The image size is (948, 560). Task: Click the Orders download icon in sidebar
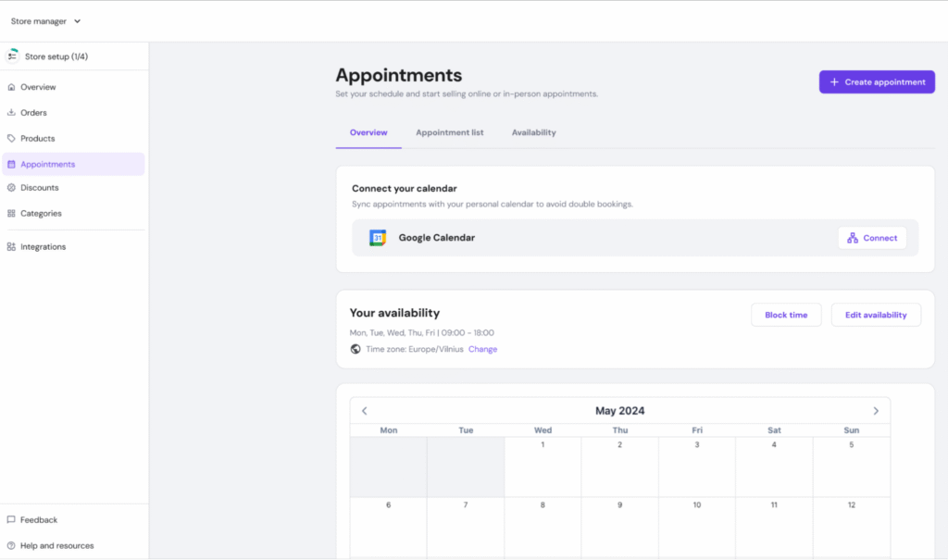pos(11,113)
